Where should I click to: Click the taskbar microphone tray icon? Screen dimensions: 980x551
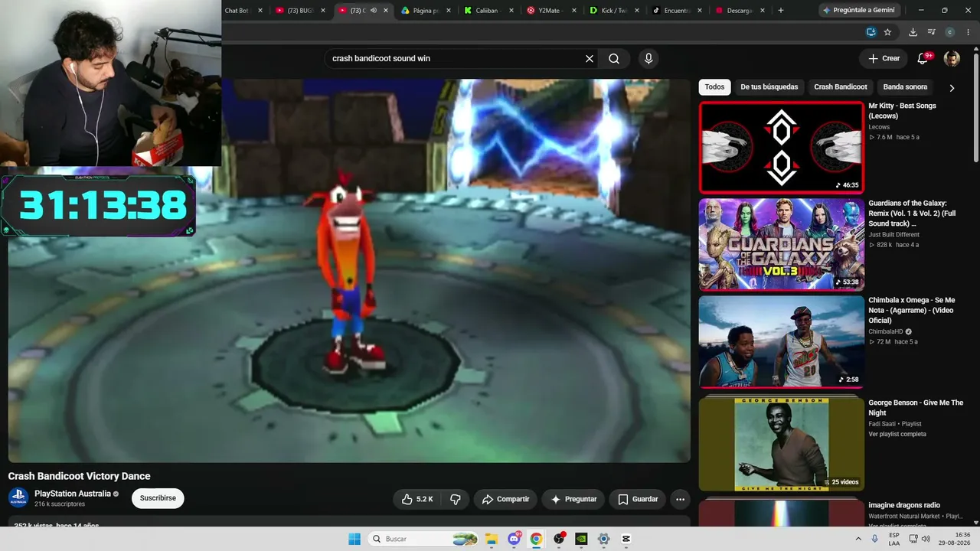pos(874,539)
